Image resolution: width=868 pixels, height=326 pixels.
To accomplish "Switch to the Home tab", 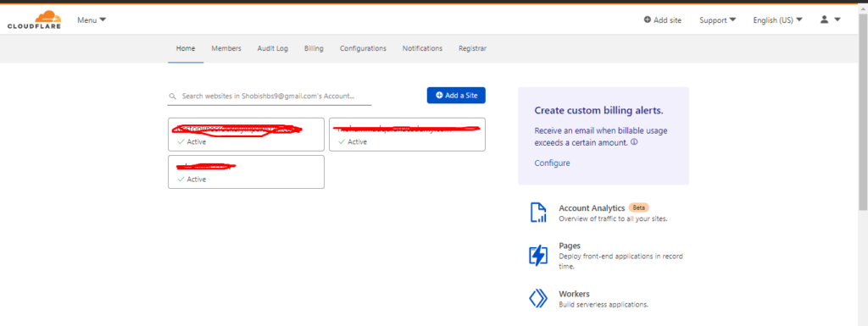I will pos(186,48).
